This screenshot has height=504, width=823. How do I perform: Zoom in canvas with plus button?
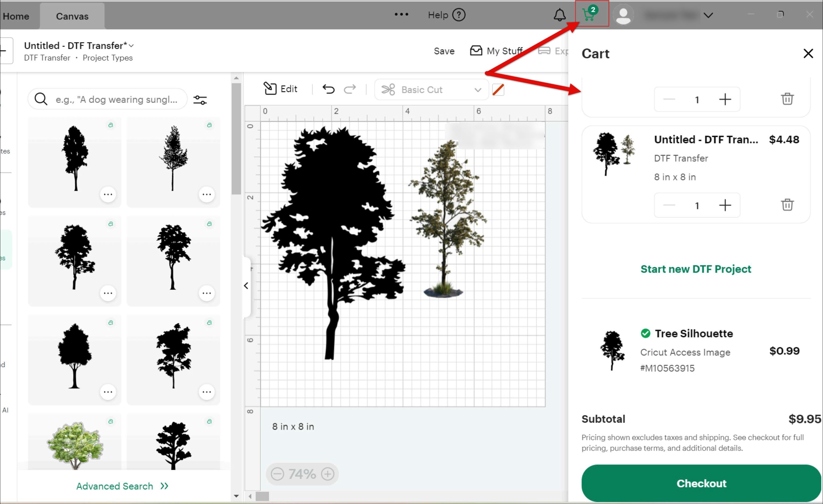328,474
